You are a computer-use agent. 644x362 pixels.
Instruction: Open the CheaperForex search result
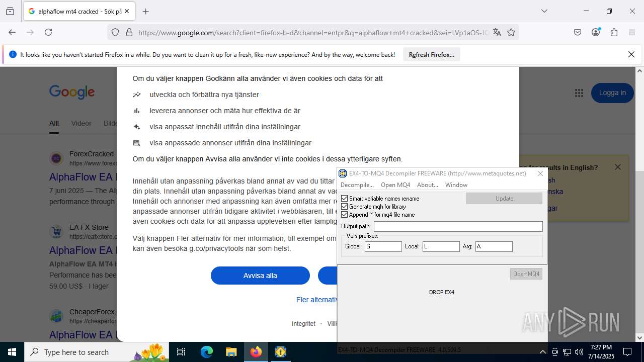83,334
